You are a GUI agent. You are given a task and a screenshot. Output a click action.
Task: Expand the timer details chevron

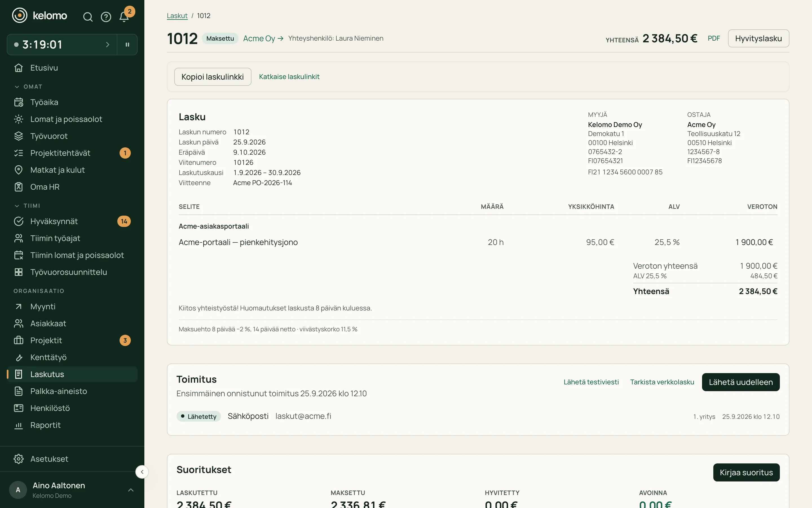click(x=107, y=44)
